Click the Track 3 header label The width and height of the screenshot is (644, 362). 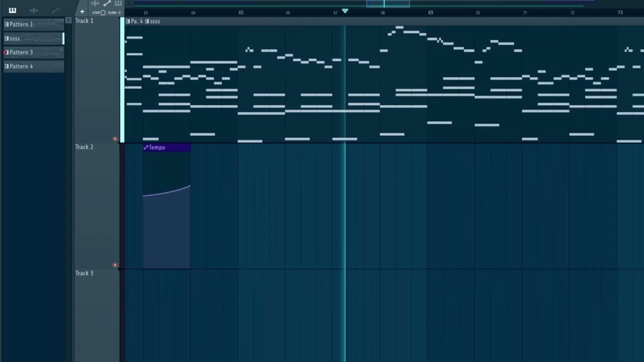(85, 273)
